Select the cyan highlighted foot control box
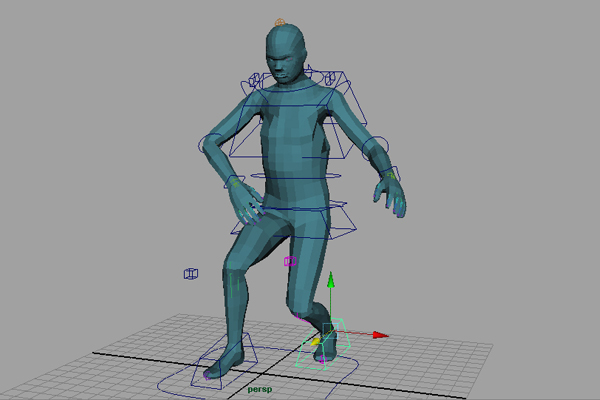The image size is (600, 400). (x=324, y=344)
